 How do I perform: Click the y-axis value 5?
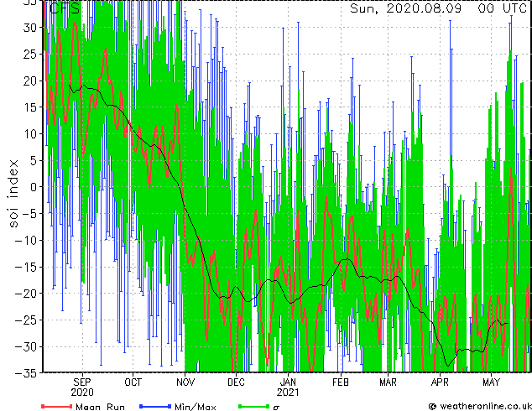click(33, 160)
